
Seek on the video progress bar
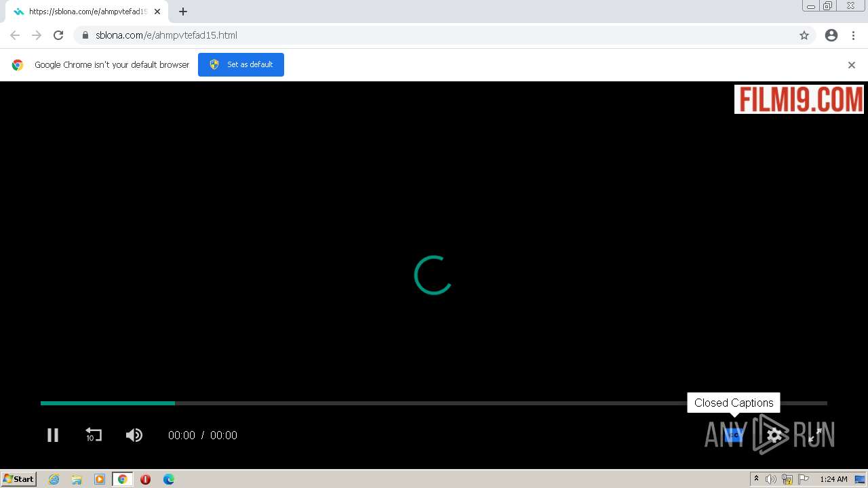coord(434,403)
